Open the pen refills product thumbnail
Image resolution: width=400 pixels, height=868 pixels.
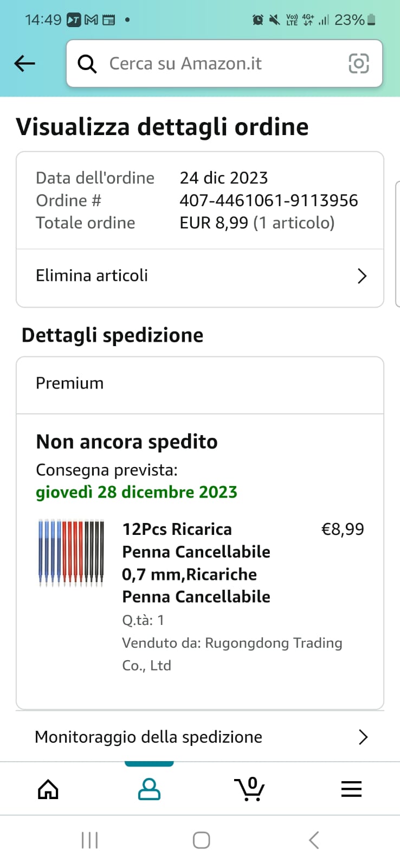click(x=70, y=552)
